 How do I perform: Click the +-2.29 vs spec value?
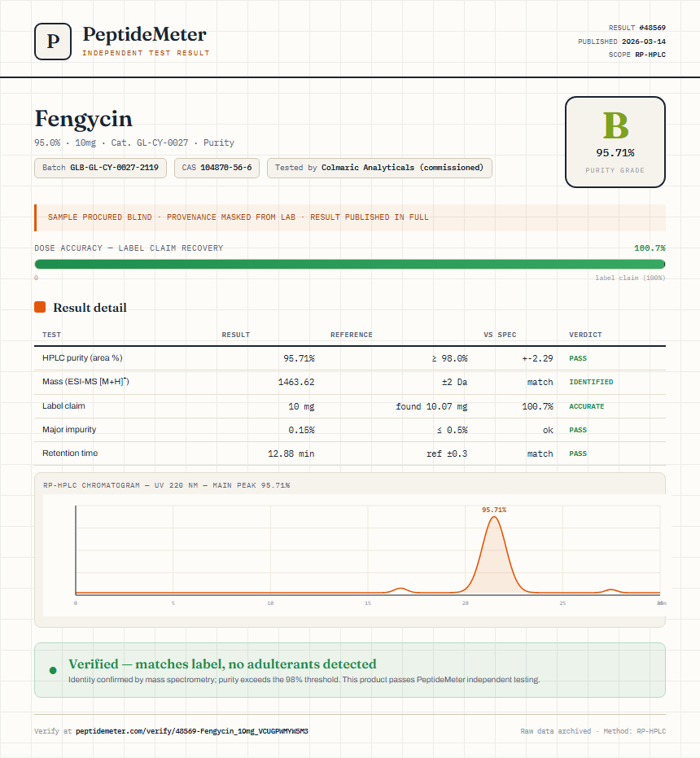[537, 358]
